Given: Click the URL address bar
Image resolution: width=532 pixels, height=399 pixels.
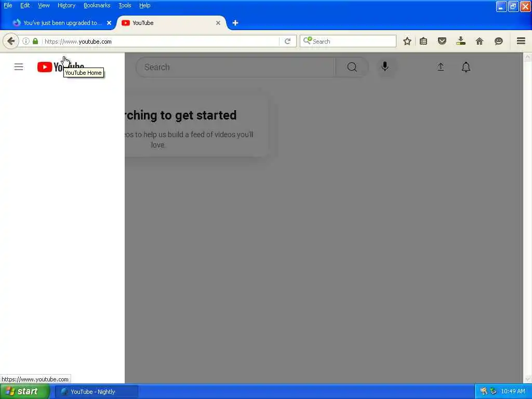Looking at the screenshot, I should [x=161, y=42].
